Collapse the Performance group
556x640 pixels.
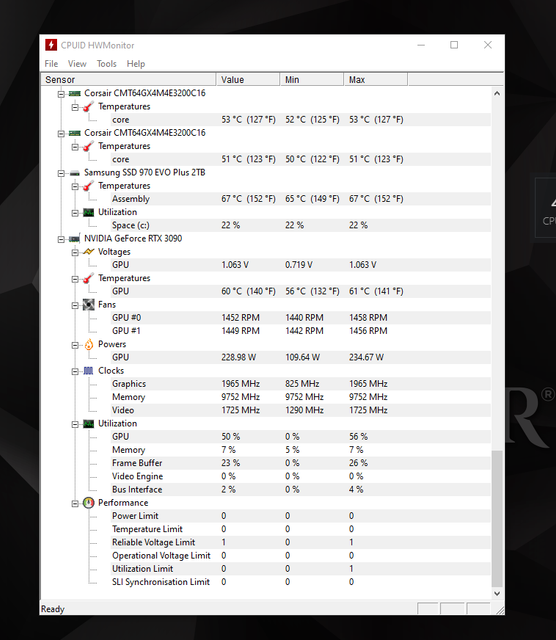click(x=75, y=504)
